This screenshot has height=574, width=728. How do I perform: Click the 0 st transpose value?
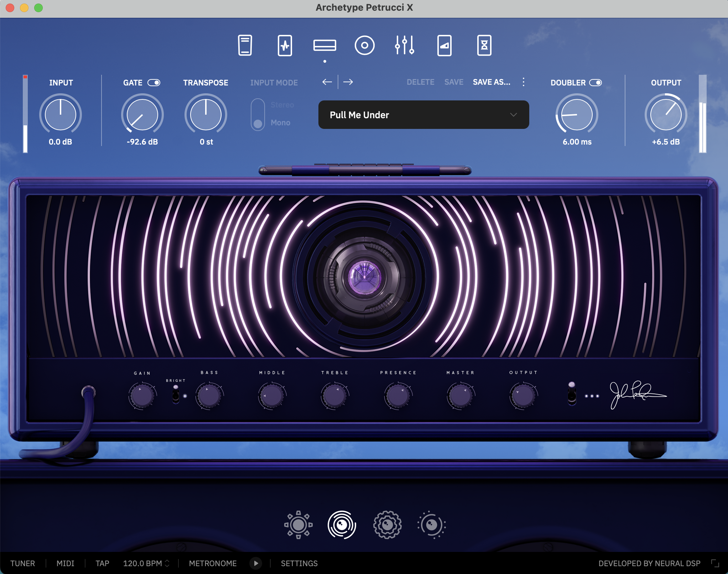(206, 142)
